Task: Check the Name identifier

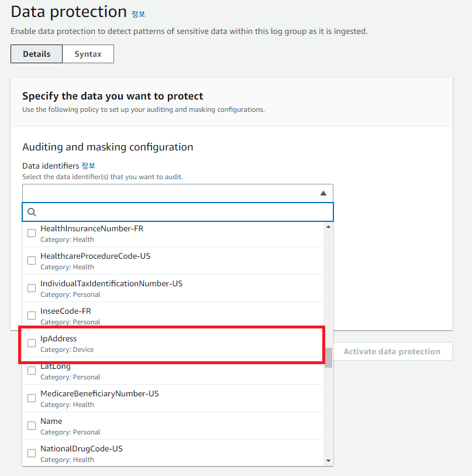Action: pyautogui.click(x=31, y=425)
